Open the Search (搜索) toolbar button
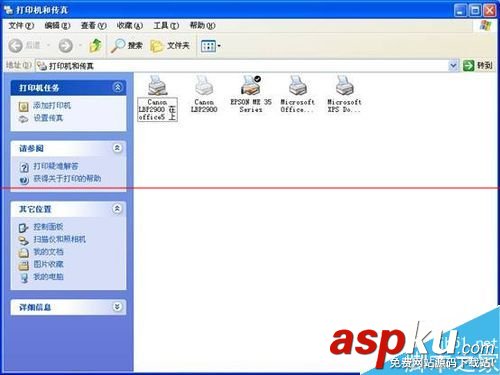 (127, 46)
